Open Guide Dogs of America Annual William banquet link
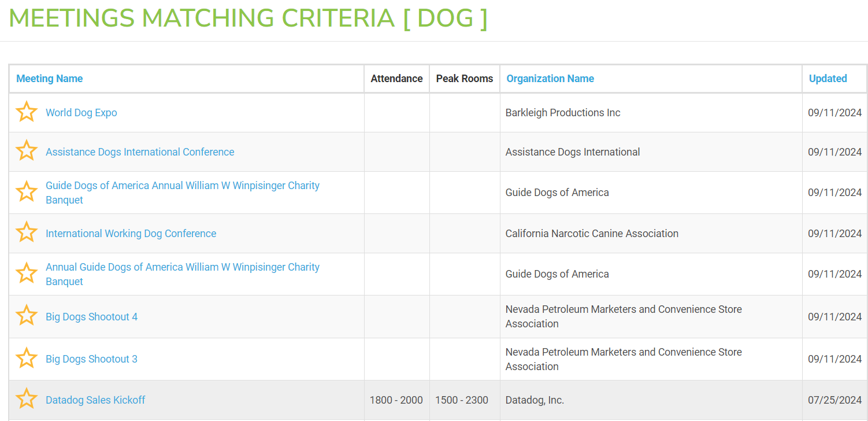Viewport: 868px width, 421px height. (183, 193)
